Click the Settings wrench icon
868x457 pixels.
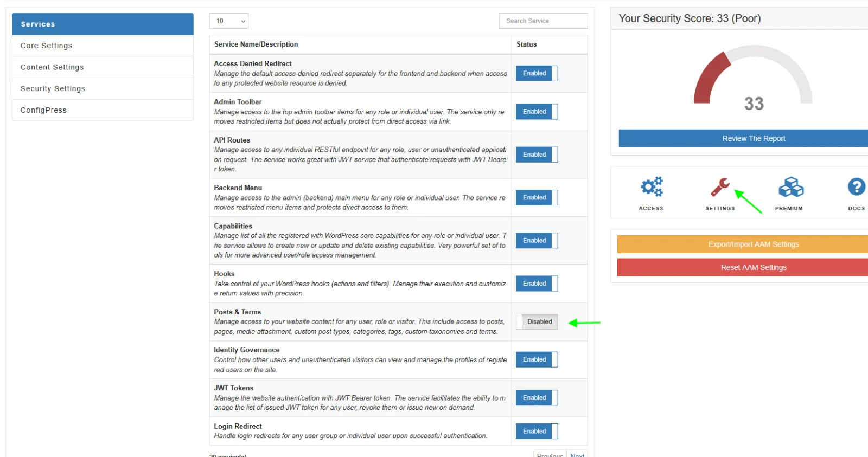(x=719, y=186)
